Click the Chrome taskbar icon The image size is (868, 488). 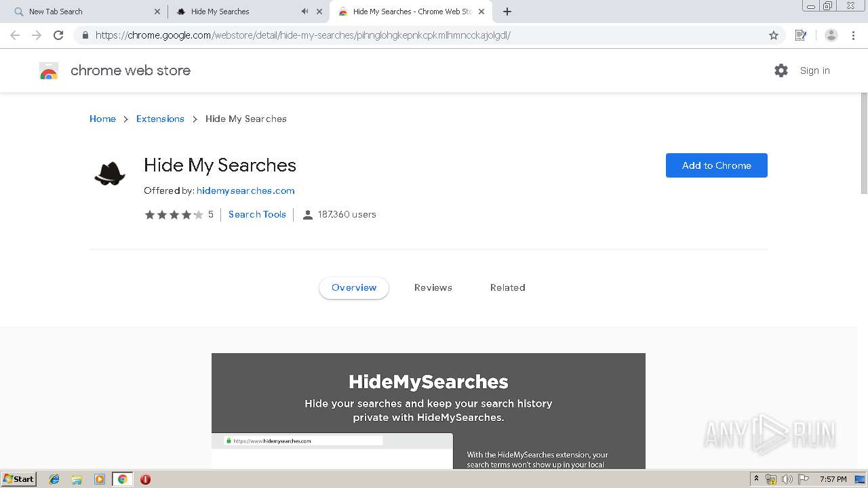(x=122, y=479)
